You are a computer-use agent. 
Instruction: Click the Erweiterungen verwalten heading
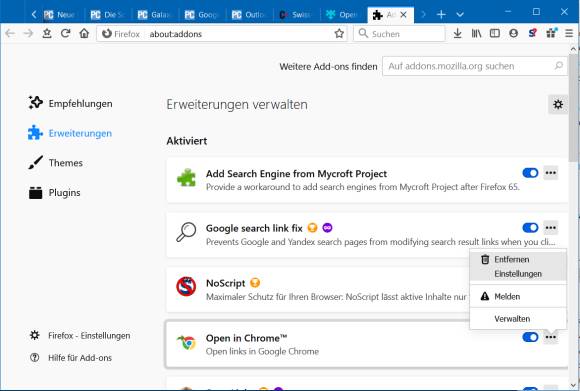tap(237, 104)
